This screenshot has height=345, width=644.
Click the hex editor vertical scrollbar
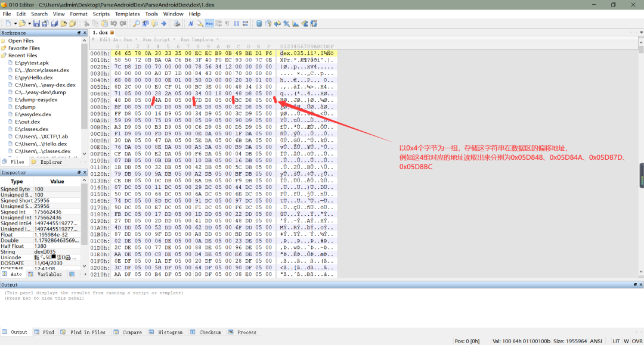click(x=641, y=156)
